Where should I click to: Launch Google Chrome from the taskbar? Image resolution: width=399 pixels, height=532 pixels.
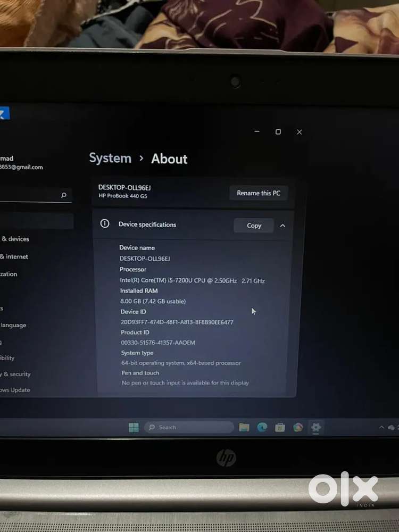298,427
